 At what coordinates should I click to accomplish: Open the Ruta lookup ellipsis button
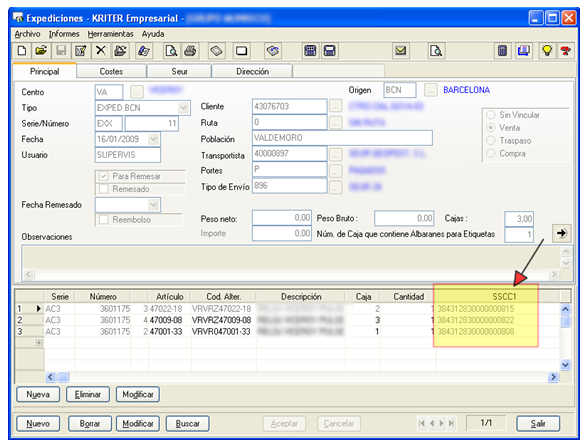pyautogui.click(x=336, y=122)
